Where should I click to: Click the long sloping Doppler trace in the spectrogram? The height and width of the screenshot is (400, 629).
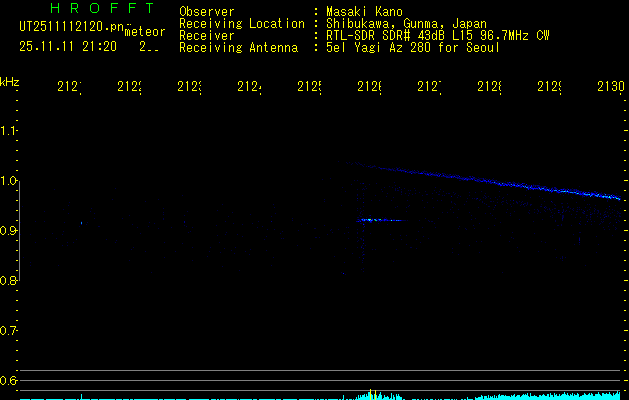[481, 180]
